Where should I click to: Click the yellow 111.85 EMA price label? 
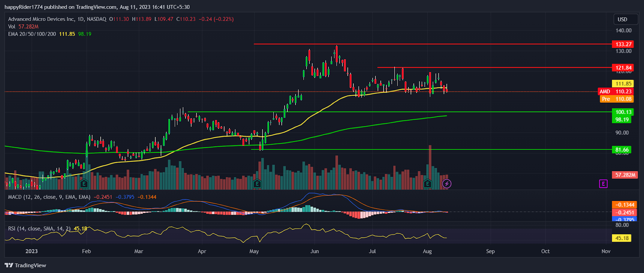click(x=623, y=84)
